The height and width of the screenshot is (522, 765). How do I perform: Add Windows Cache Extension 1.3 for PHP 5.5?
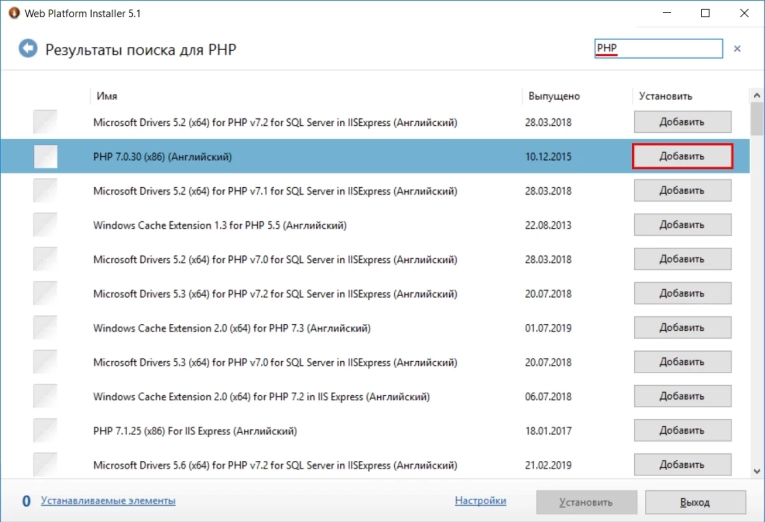click(683, 225)
